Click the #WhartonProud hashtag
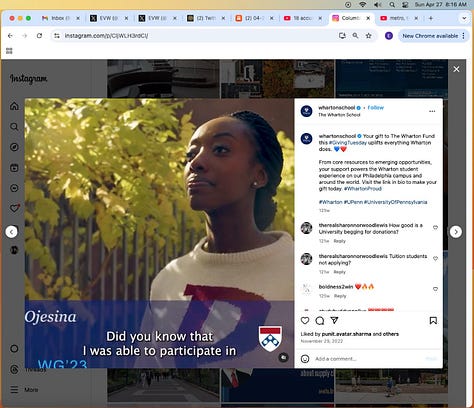 click(x=363, y=189)
